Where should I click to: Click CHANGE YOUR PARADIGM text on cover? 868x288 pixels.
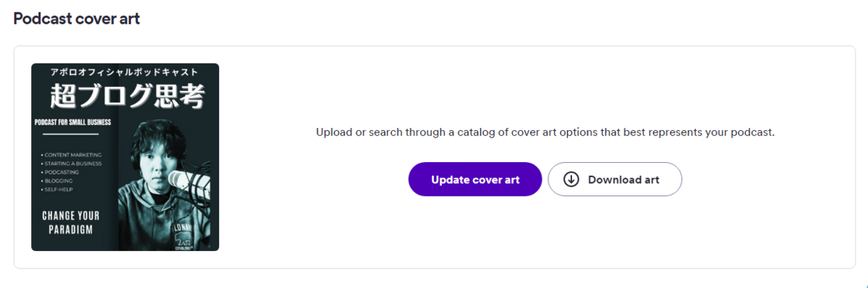71,223
